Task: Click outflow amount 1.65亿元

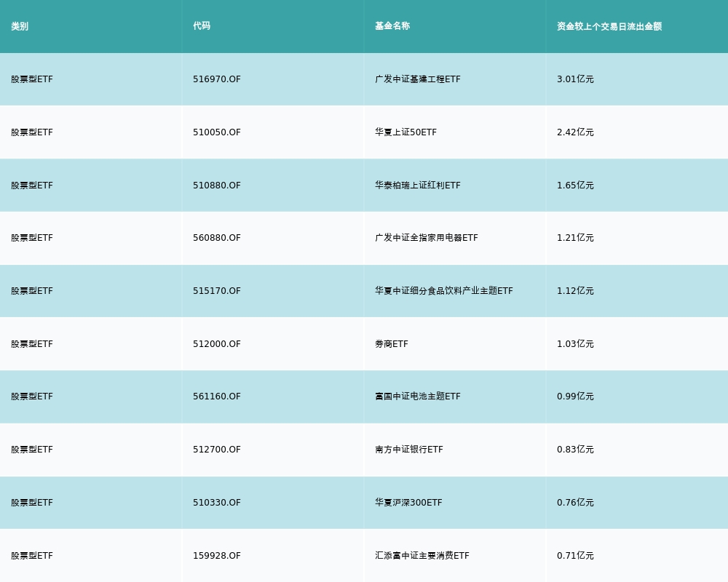Action: 575,186
